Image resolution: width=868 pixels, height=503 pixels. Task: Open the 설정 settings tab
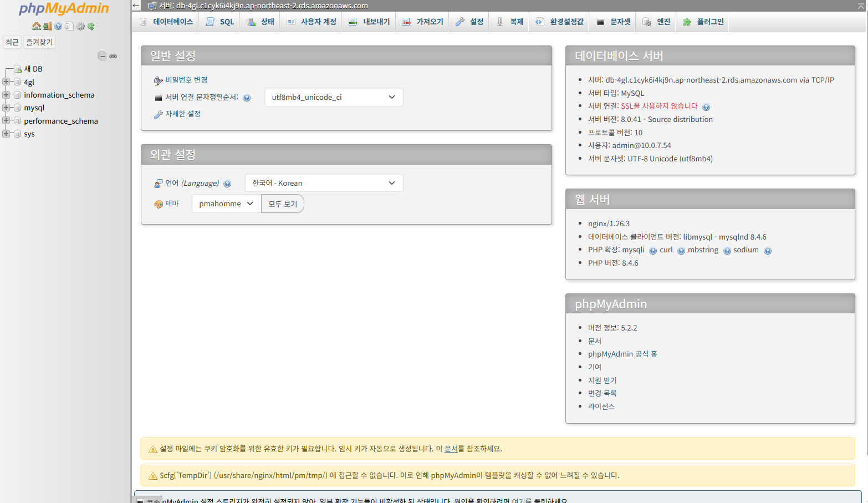coord(469,22)
